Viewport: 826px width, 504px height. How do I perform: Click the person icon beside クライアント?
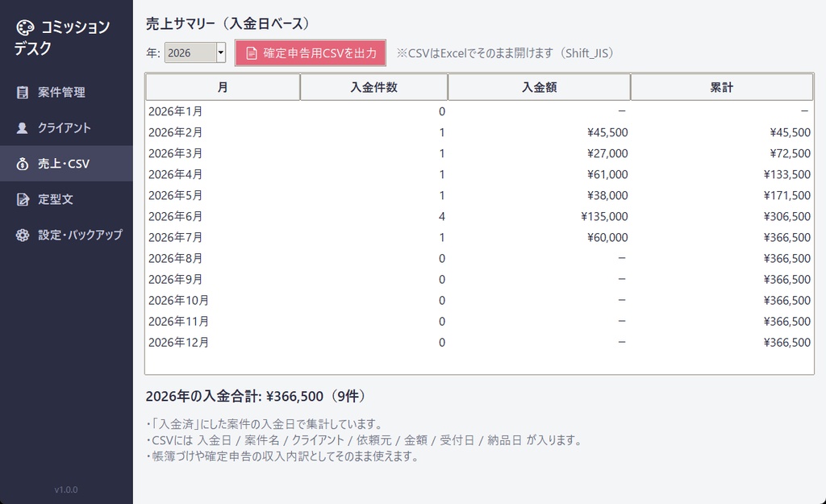22,128
